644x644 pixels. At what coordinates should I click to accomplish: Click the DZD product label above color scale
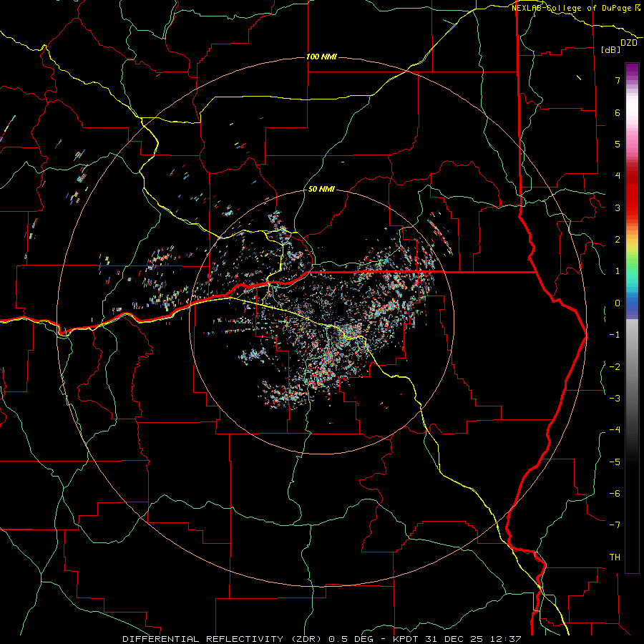pos(629,43)
